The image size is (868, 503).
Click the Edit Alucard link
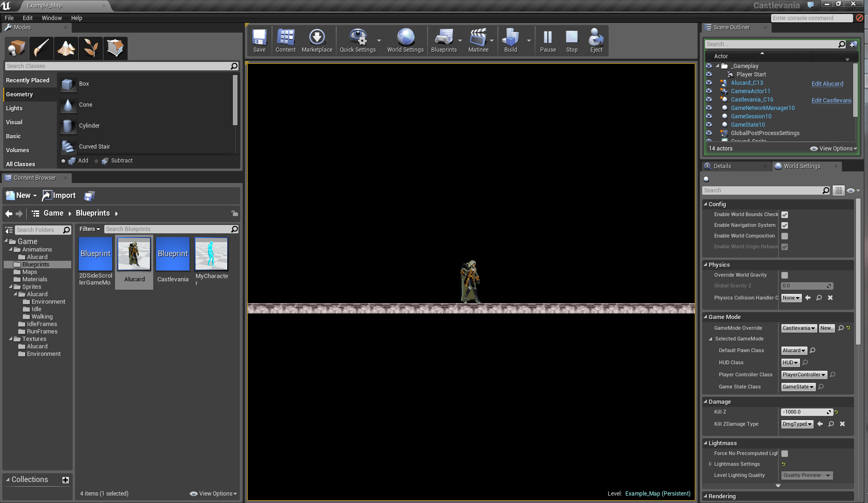pos(827,84)
